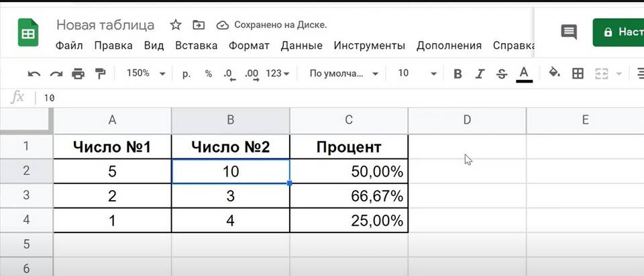Open the Данные menu

pos(301,46)
